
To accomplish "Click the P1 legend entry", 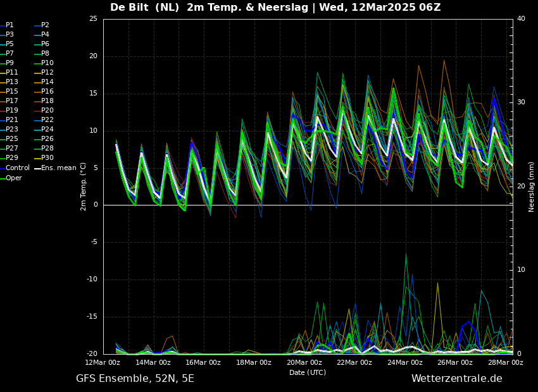I will pos(9,25).
